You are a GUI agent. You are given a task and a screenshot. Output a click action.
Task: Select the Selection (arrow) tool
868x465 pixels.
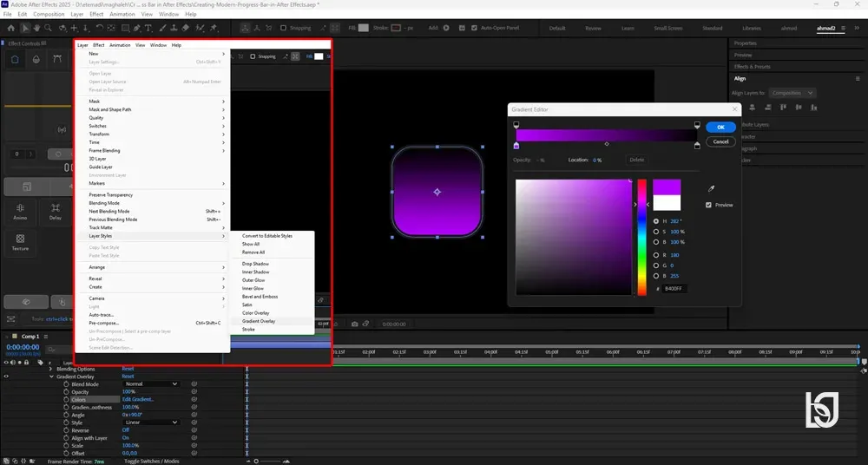(25, 28)
